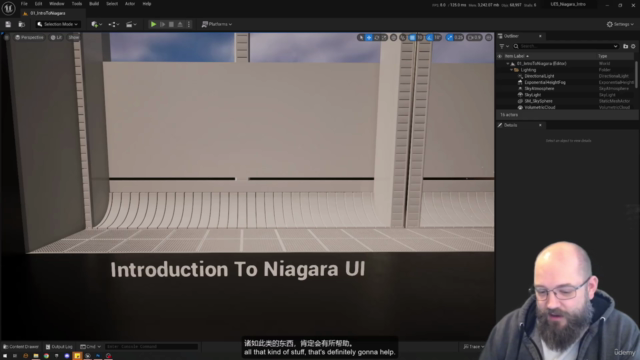
Task: Toggle surface snapping in viewport toolbar
Action: 403,38
